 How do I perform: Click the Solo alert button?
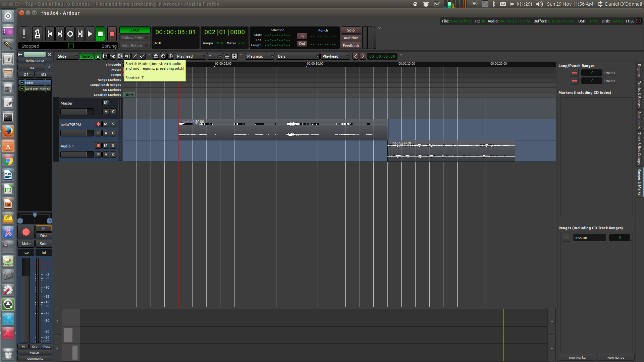[x=351, y=30]
